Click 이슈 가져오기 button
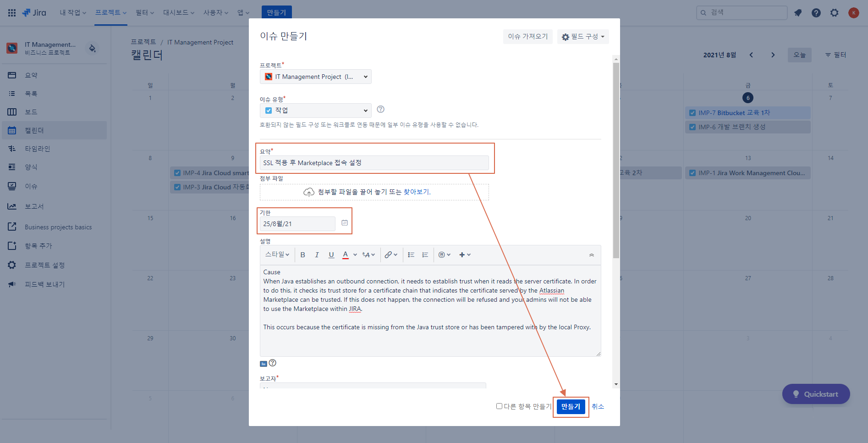 tap(528, 37)
